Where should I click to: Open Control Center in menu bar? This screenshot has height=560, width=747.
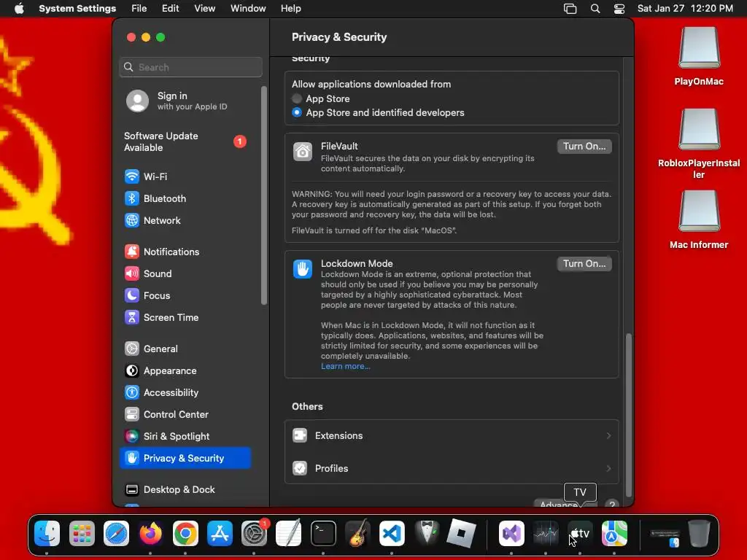[x=619, y=9]
